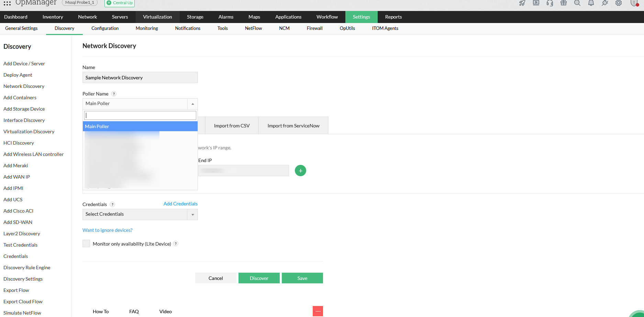Select the Import from ServiceNow tab
The image size is (644, 317).
pos(293,126)
